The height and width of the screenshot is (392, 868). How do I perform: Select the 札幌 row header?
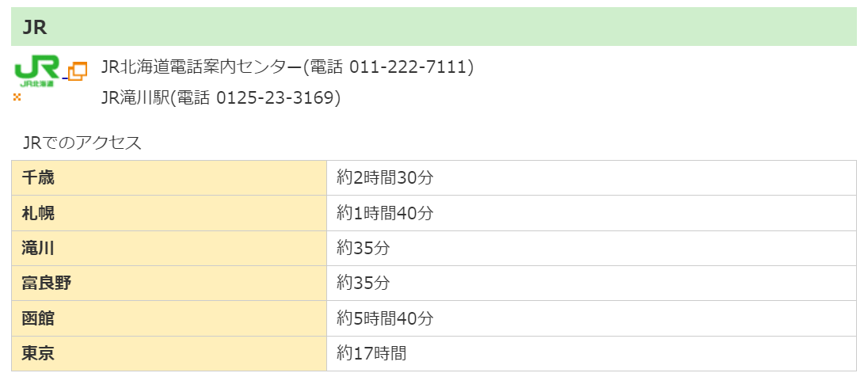[x=169, y=213]
